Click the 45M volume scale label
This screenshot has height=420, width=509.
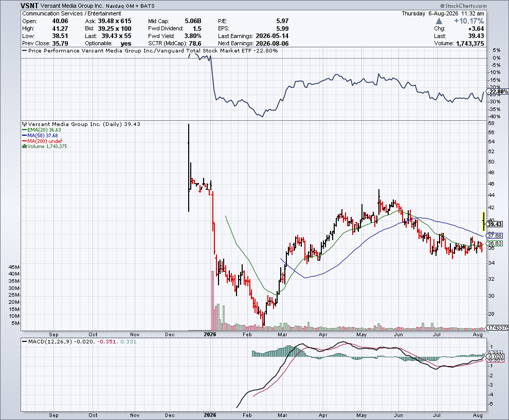pyautogui.click(x=14, y=267)
